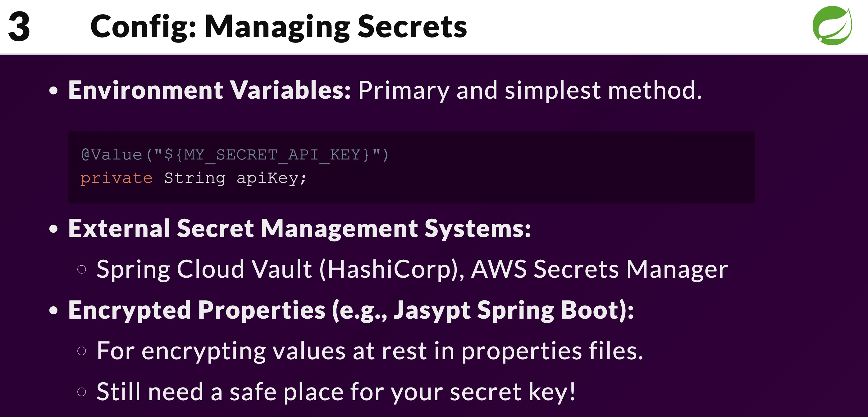
Task: Click the "Encrypted Properties" bold heading
Action: click(x=197, y=310)
